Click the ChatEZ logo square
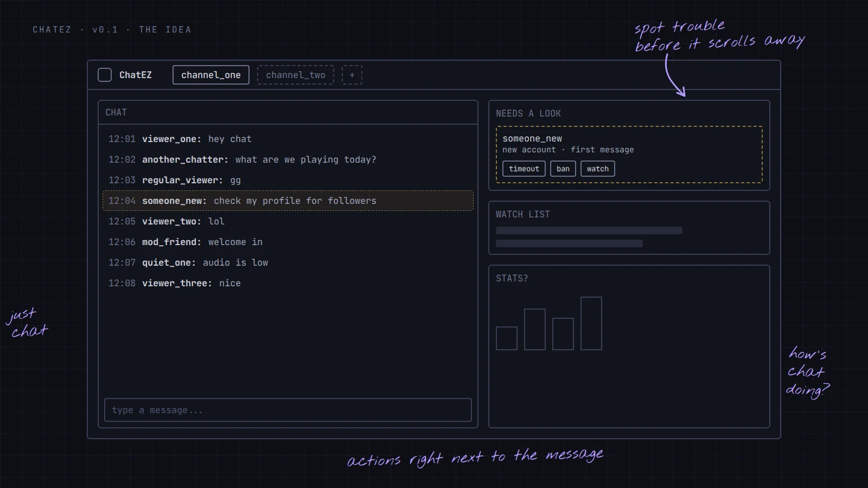868x488 pixels. coord(105,75)
